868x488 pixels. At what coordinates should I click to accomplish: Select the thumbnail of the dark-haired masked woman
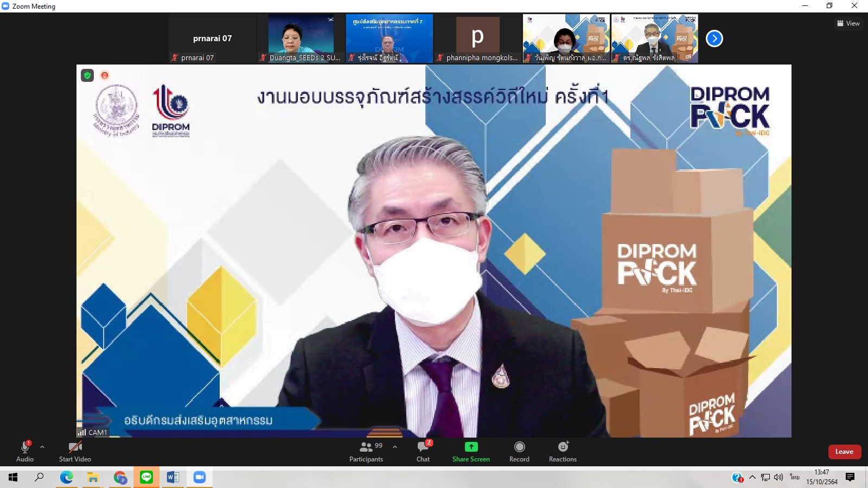566,38
